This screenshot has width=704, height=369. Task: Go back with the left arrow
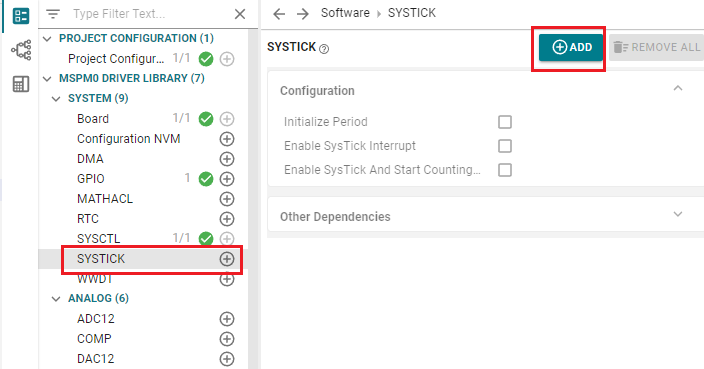click(279, 14)
